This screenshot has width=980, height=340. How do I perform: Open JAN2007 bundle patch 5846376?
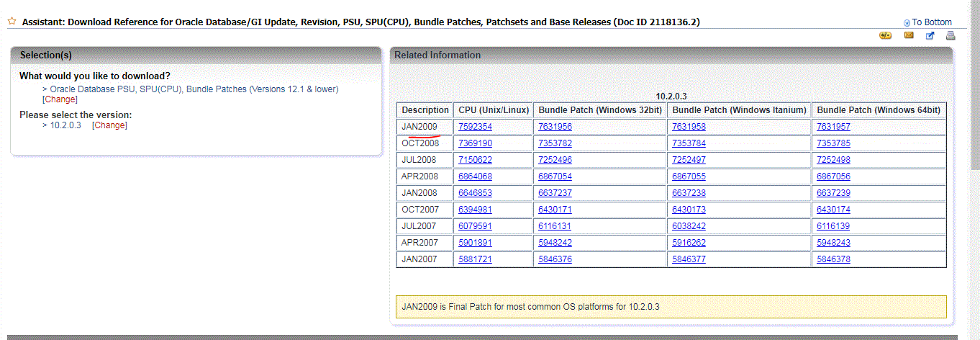[x=555, y=259]
